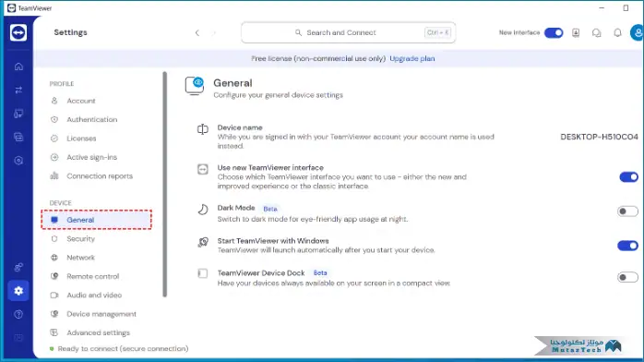Go forward with the right arrow
Image resolution: width=644 pixels, height=362 pixels.
214,33
